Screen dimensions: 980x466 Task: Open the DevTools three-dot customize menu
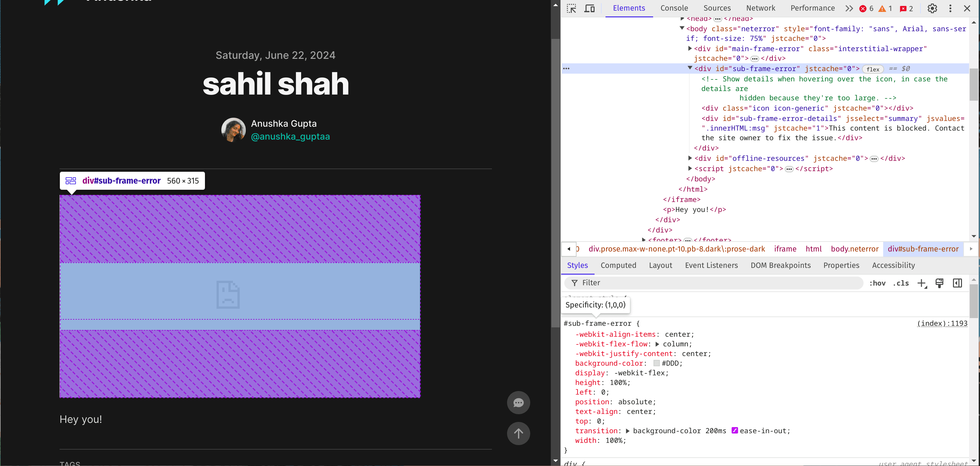tap(950, 8)
